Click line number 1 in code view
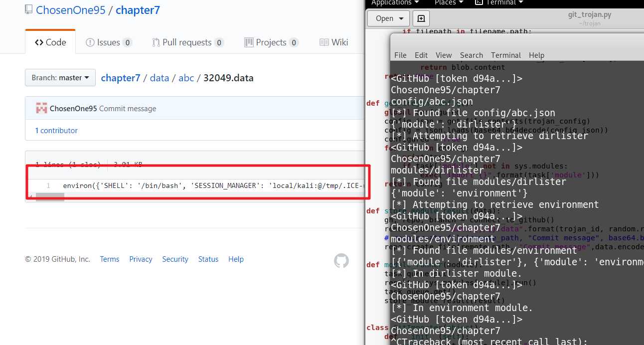 click(x=48, y=185)
